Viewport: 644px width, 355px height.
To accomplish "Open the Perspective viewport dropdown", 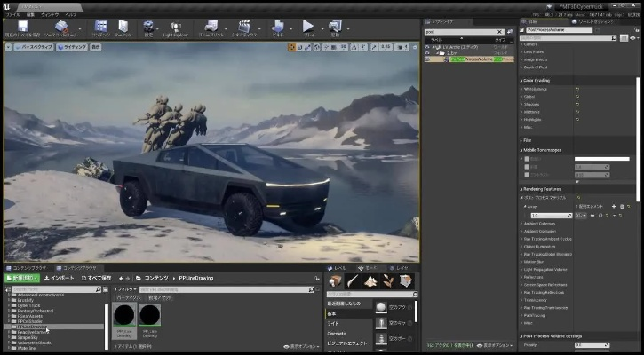I will click(35, 46).
